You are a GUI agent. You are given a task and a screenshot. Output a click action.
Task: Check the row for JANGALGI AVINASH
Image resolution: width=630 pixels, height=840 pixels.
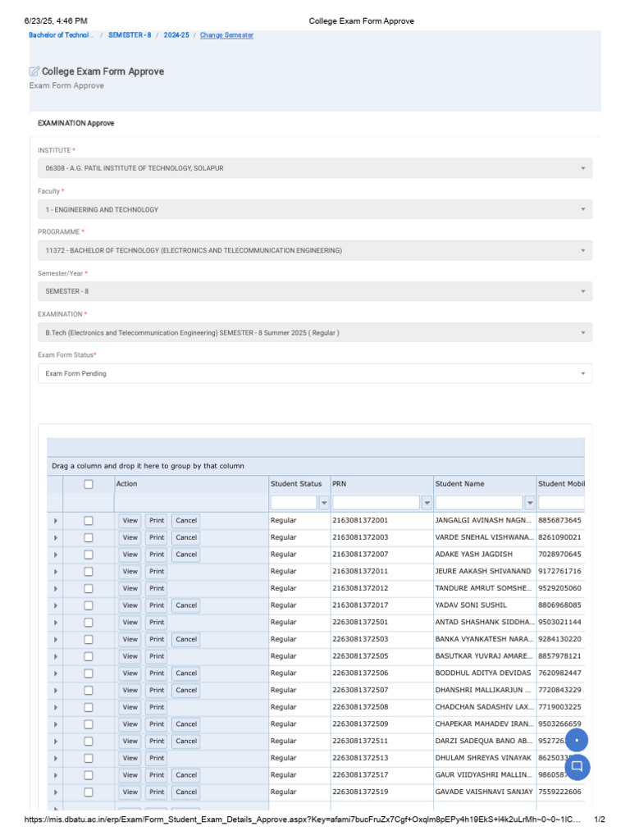tap(89, 520)
